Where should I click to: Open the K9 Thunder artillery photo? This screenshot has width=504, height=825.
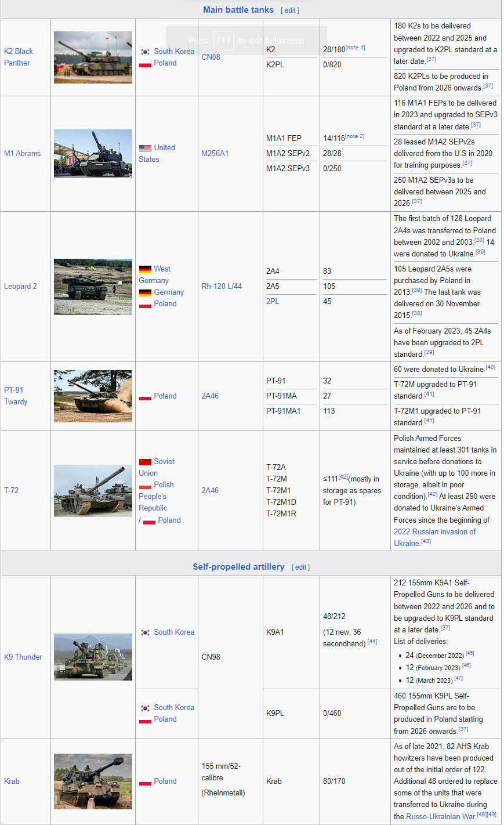(x=93, y=657)
